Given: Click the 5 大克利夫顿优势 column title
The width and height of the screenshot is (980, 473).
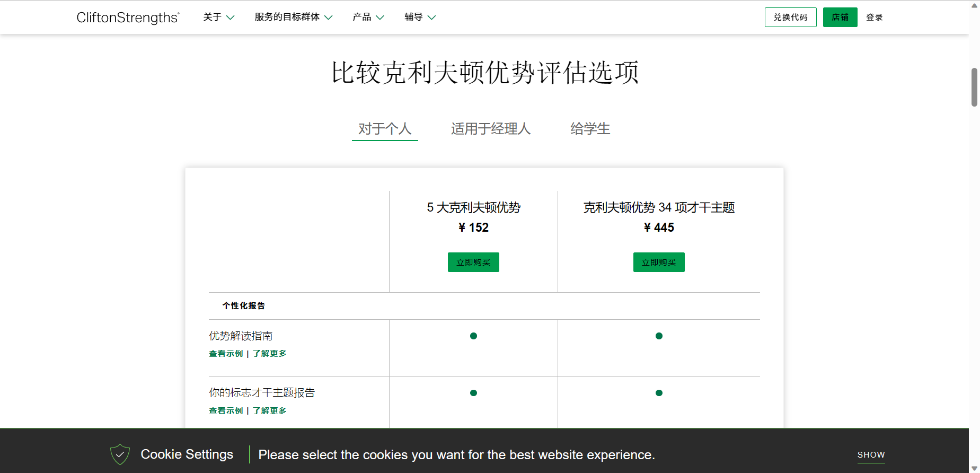Looking at the screenshot, I should coord(474,207).
